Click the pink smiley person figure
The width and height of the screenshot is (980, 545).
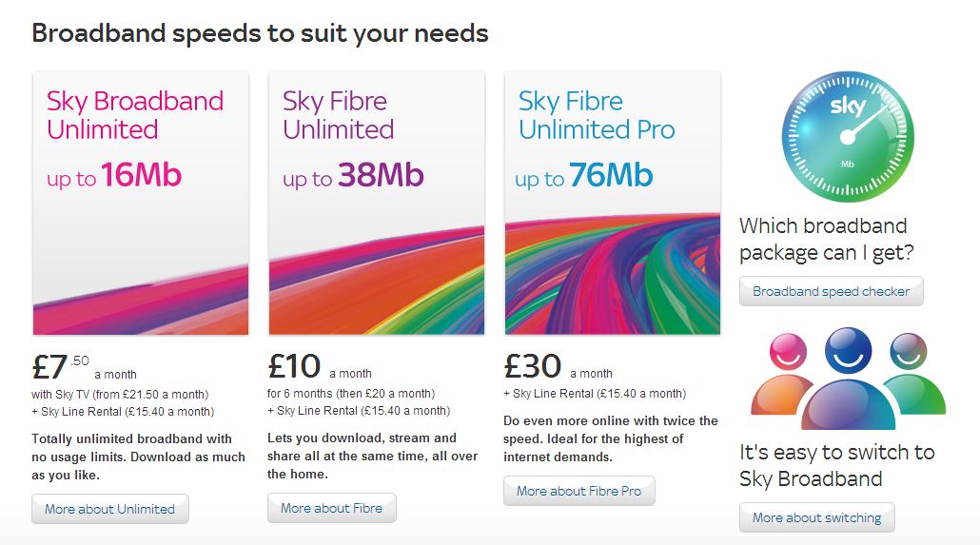(786, 380)
